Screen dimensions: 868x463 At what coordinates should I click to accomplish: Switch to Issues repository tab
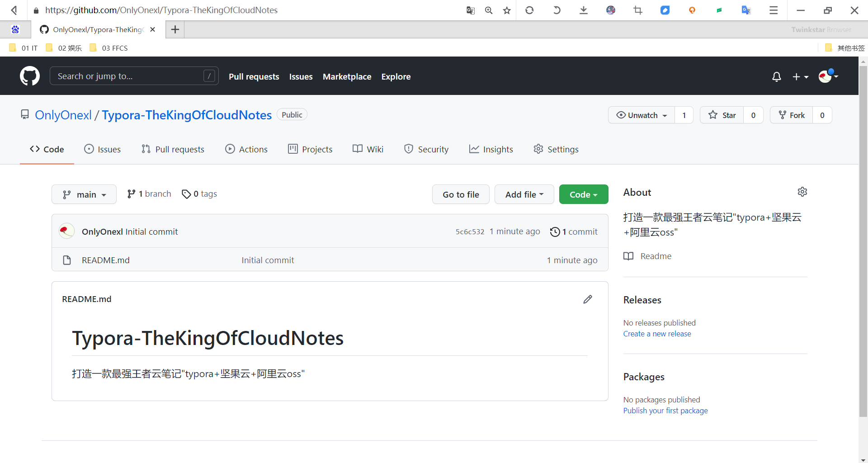pos(103,149)
